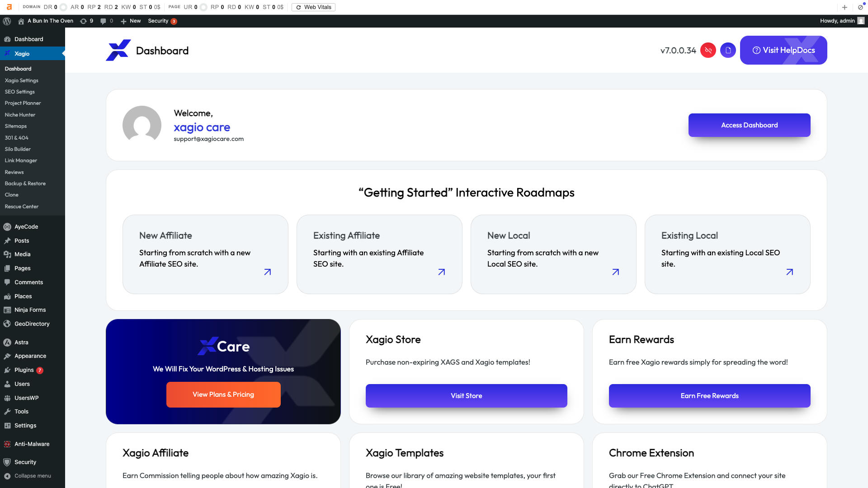The image size is (868, 488).
Task: Click the Appearance brush icon
Action: pos(7,356)
